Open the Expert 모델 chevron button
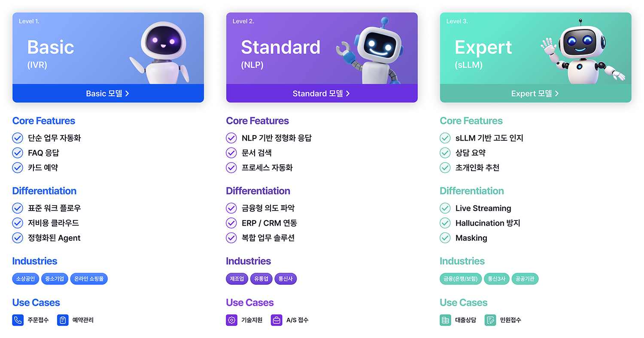Image resolution: width=644 pixels, height=338 pixels. coord(536,94)
